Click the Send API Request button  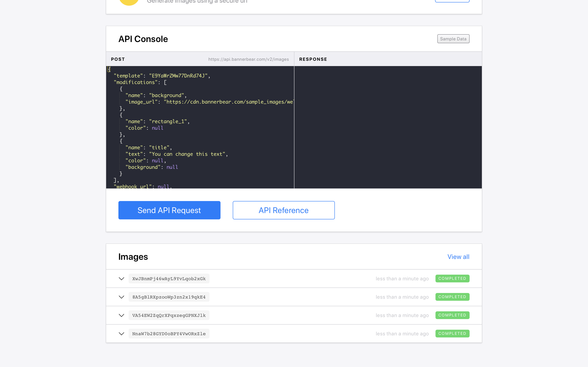[x=169, y=210]
